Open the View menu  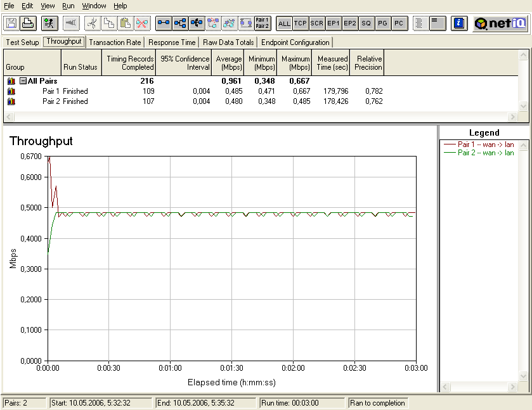click(x=48, y=6)
